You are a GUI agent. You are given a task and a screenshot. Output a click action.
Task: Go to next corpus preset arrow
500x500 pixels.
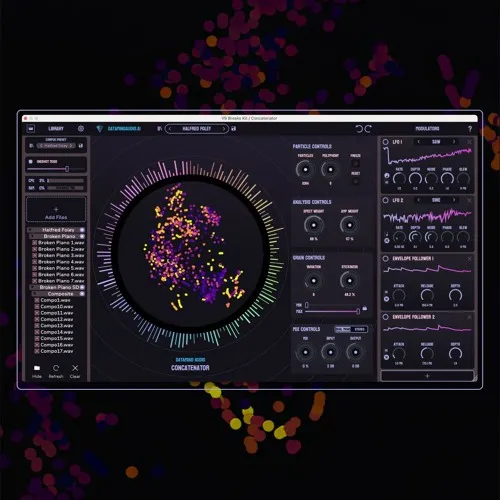pyautogui.click(x=71, y=146)
